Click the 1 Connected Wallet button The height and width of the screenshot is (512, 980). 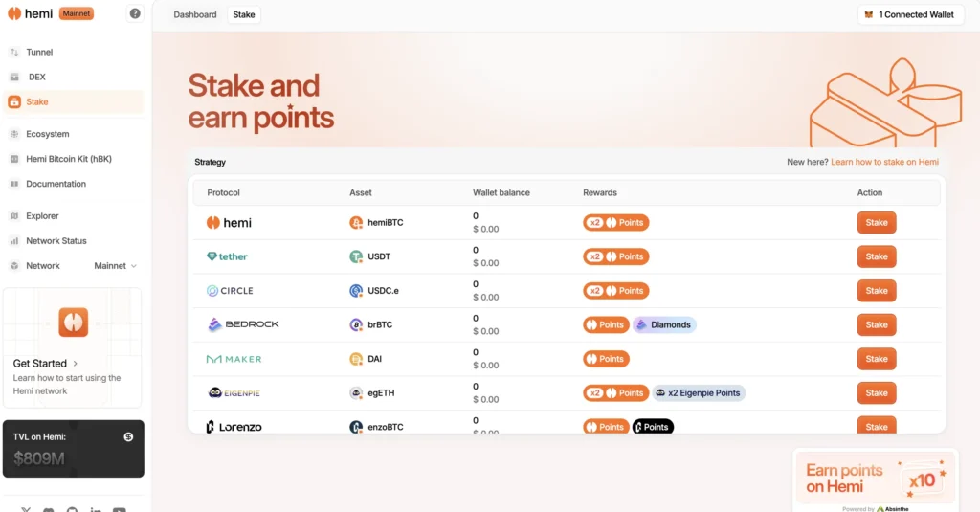tap(911, 14)
